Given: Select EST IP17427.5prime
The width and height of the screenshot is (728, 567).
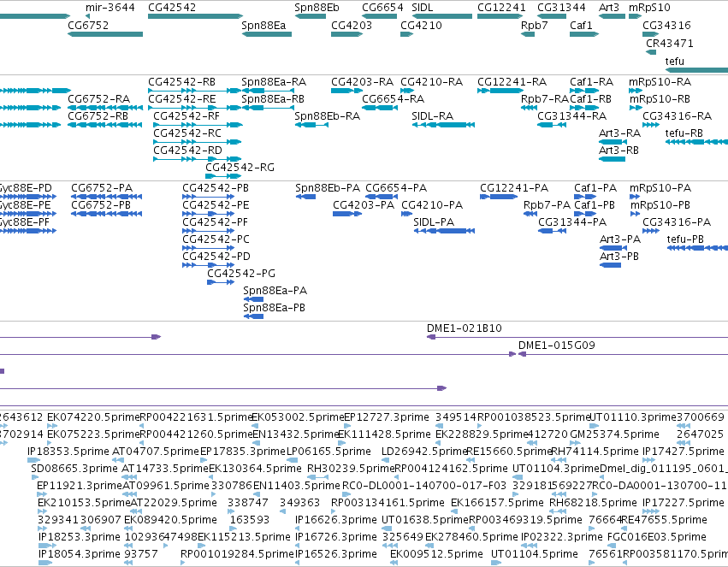Looking at the screenshot, I should pyautogui.click(x=650, y=460).
